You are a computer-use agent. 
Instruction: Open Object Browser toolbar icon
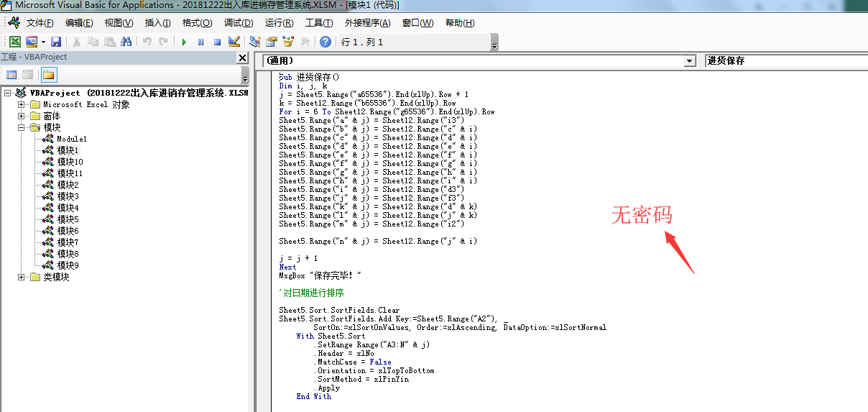(288, 42)
